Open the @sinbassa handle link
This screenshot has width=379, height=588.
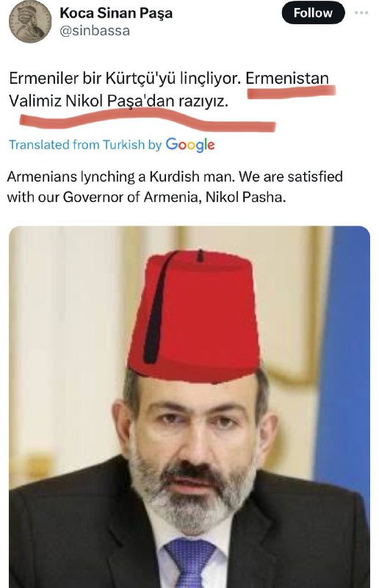pos(95,31)
